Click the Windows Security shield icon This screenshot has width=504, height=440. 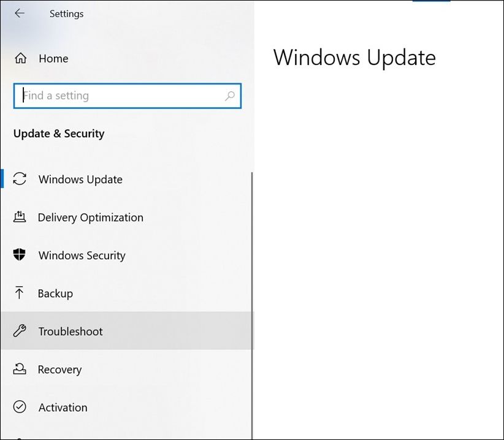(20, 255)
